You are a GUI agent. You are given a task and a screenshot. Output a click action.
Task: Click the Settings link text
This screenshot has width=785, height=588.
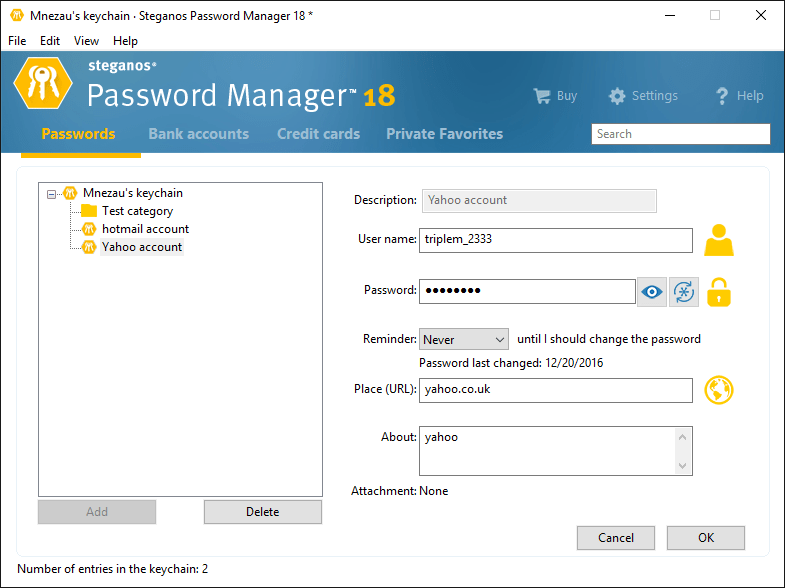pyautogui.click(x=655, y=96)
